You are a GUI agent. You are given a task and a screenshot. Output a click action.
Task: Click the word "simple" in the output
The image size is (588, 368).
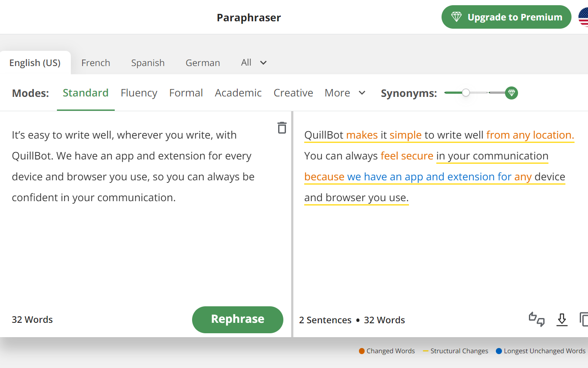405,135
